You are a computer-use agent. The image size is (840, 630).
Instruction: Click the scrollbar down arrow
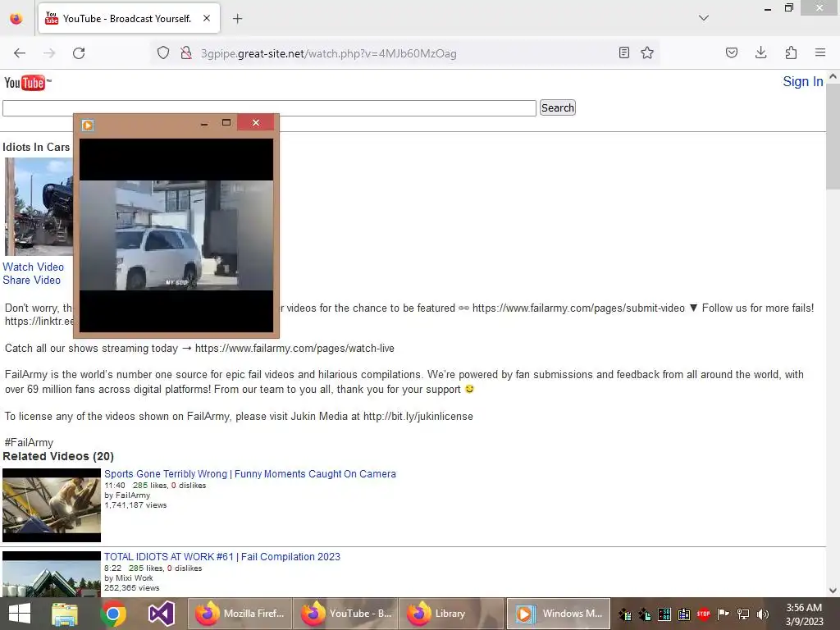(x=833, y=591)
